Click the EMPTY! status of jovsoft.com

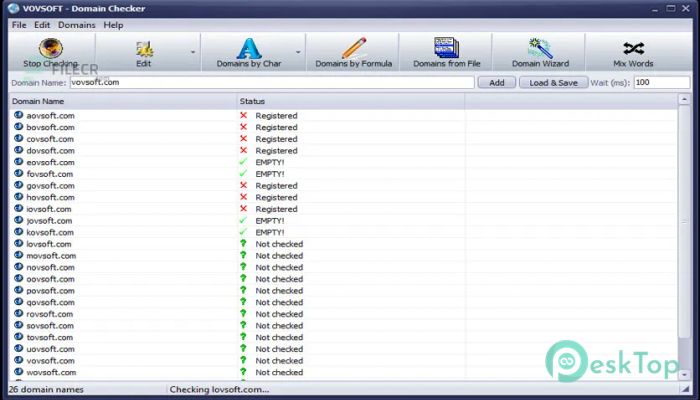(270, 221)
